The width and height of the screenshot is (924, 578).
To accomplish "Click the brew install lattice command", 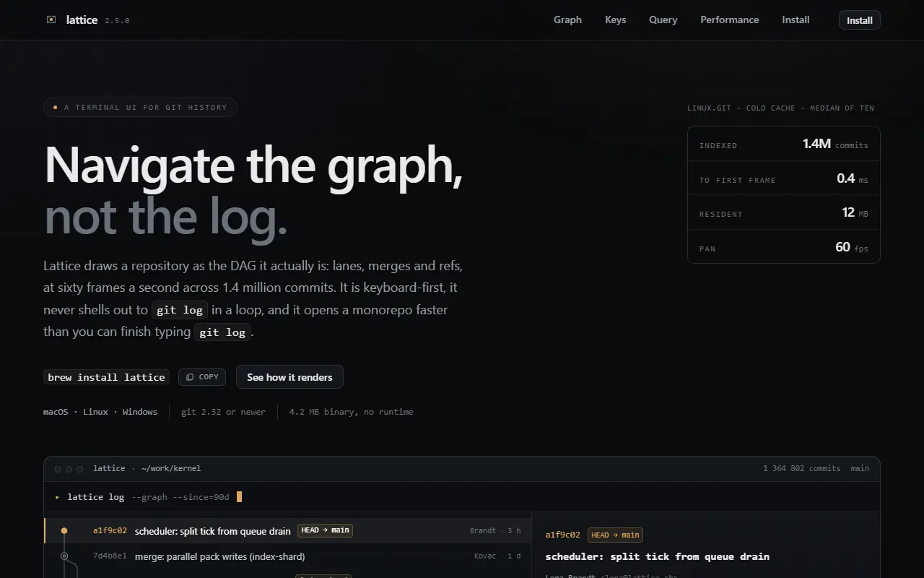I will point(106,377).
